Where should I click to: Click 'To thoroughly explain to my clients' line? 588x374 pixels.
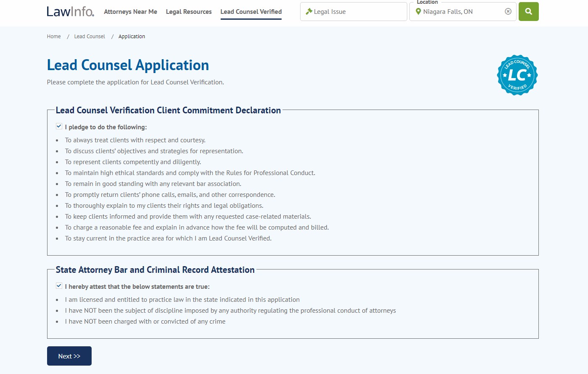(164, 206)
